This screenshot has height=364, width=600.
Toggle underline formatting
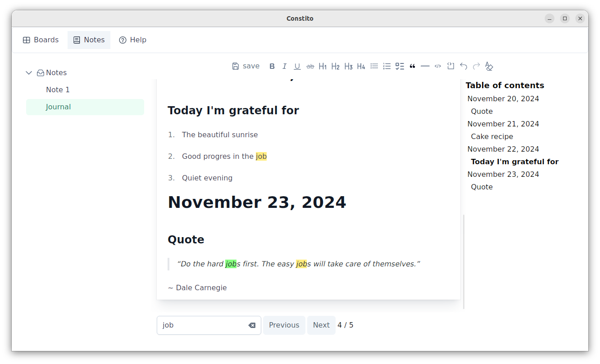click(297, 66)
